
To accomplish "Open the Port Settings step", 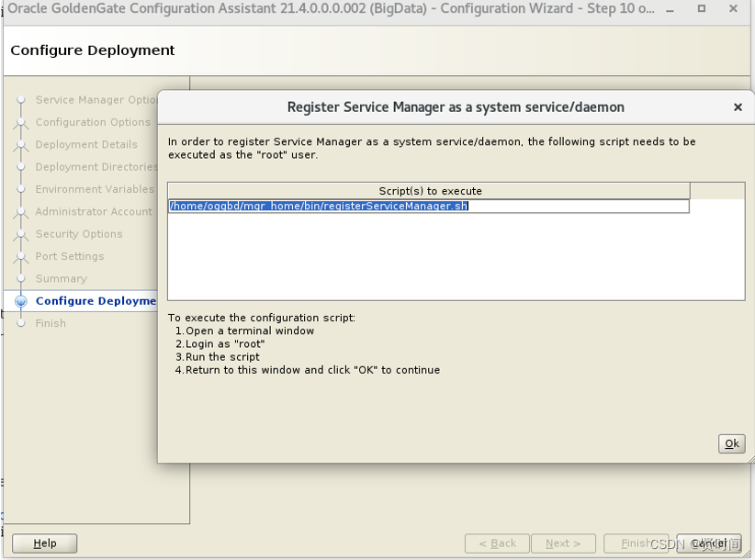I will tap(70, 256).
